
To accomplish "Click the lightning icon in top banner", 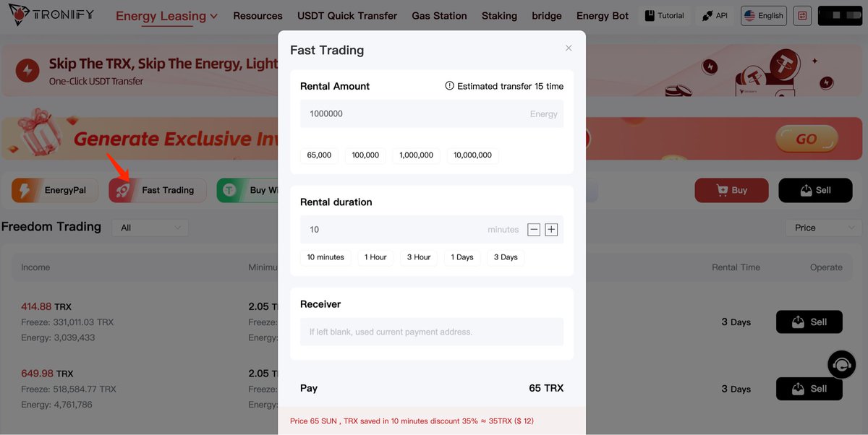I will click(x=27, y=71).
